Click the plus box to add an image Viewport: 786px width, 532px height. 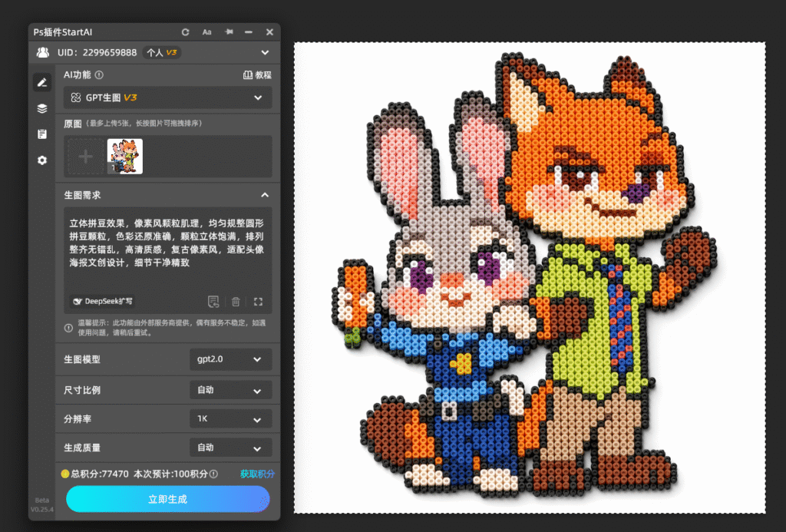[86, 157]
